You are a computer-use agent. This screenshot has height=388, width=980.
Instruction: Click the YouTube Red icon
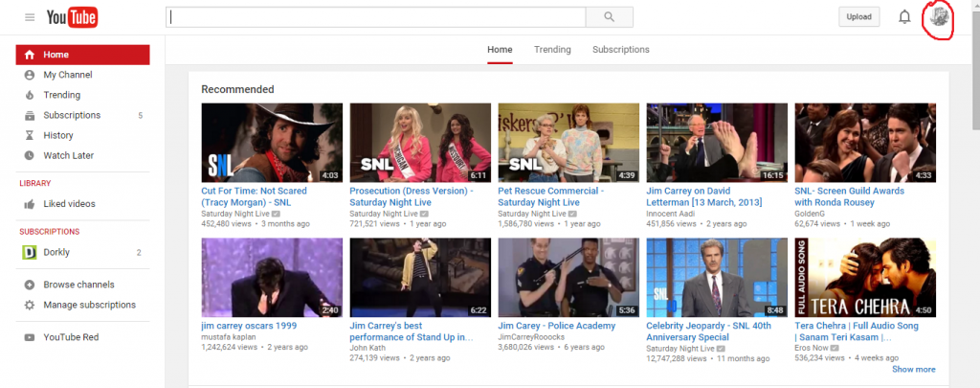[29, 337]
